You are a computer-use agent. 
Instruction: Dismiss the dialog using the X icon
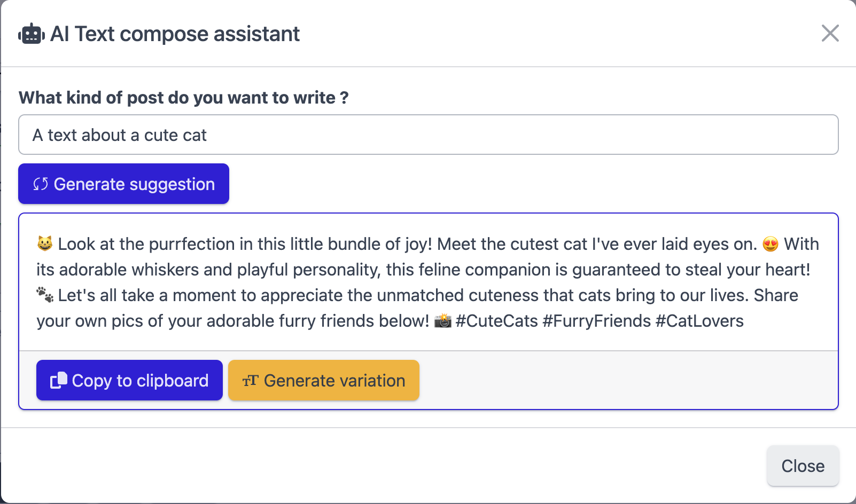(830, 33)
